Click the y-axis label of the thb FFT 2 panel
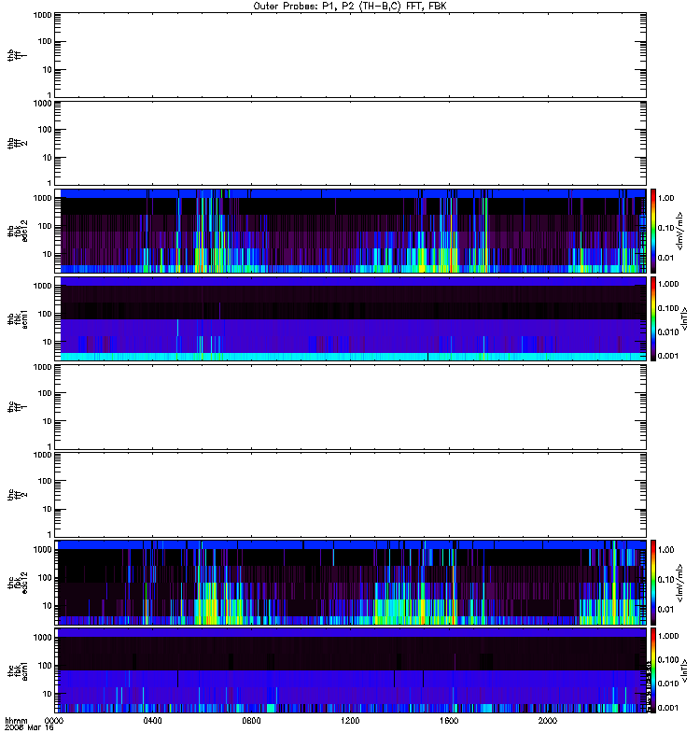The height and width of the screenshot is (747, 700). click(17, 144)
